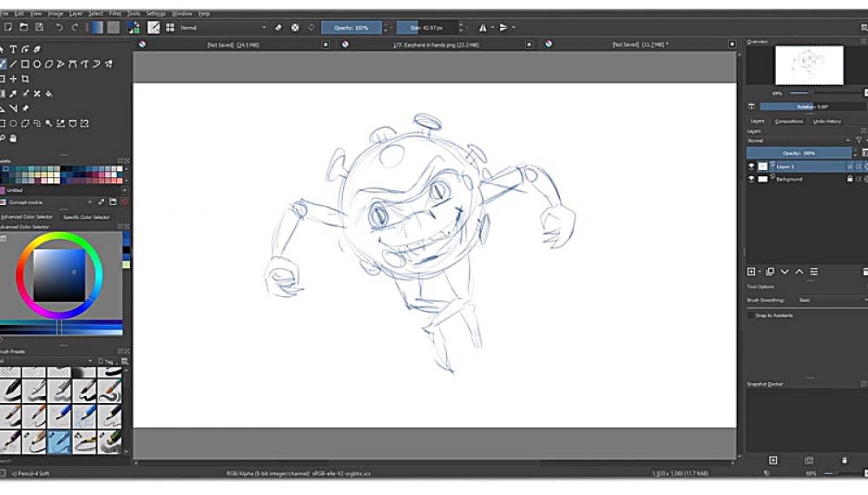This screenshot has width=868, height=495.
Task: Click the Save document icon
Action: (39, 28)
